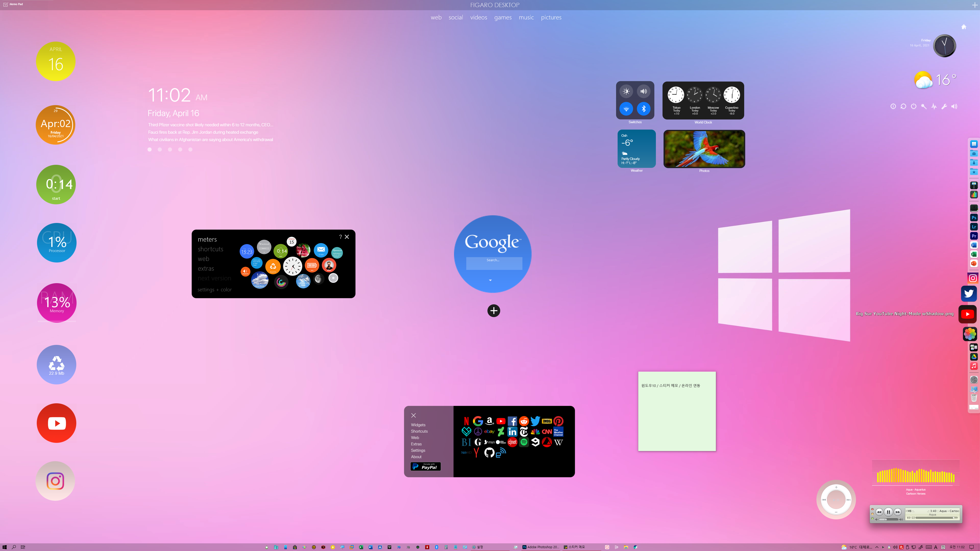Expand the dropdown arrow under Google search
This screenshot has width=980, height=551.
point(490,280)
